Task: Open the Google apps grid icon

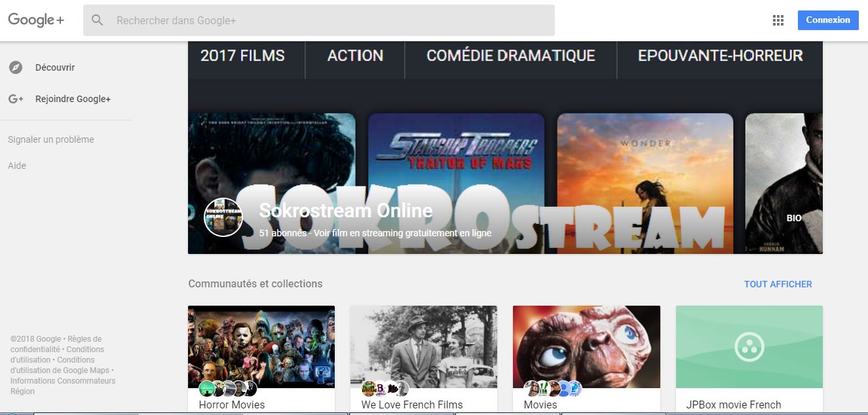Action: click(778, 20)
